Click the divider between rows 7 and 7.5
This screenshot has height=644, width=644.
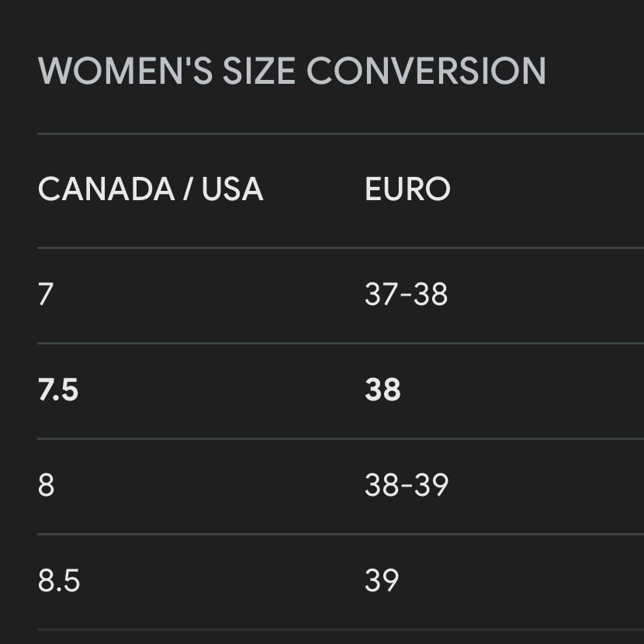[x=341, y=343]
